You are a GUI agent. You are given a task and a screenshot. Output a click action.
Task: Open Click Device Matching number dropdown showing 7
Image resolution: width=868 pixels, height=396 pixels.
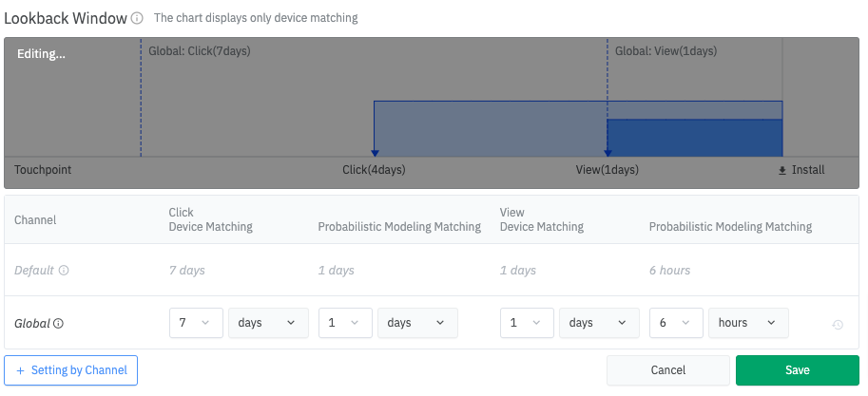tap(196, 323)
